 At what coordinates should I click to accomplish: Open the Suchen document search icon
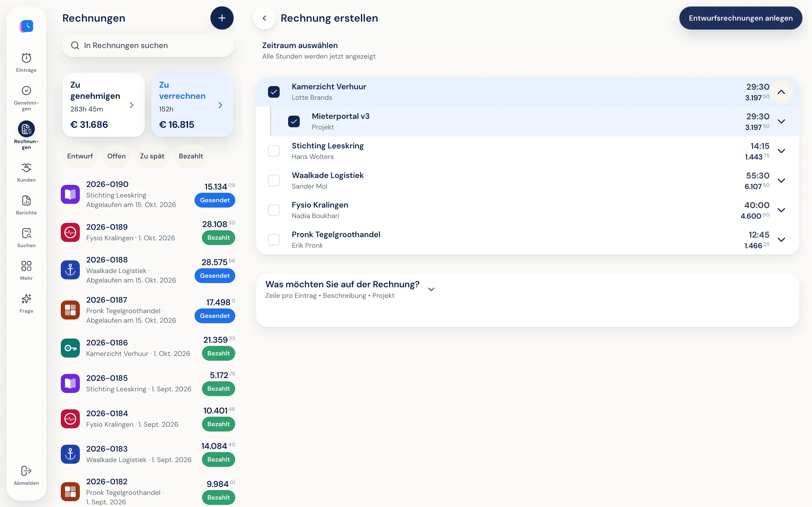click(26, 233)
